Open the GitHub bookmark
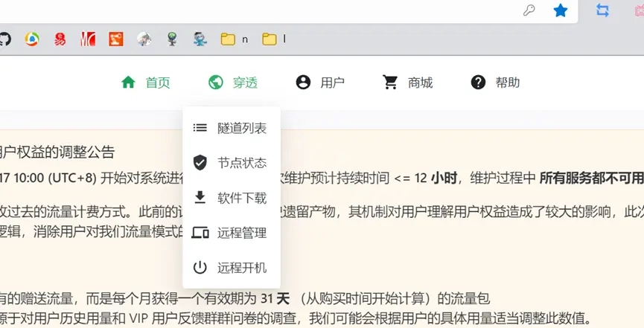 [x=4, y=39]
